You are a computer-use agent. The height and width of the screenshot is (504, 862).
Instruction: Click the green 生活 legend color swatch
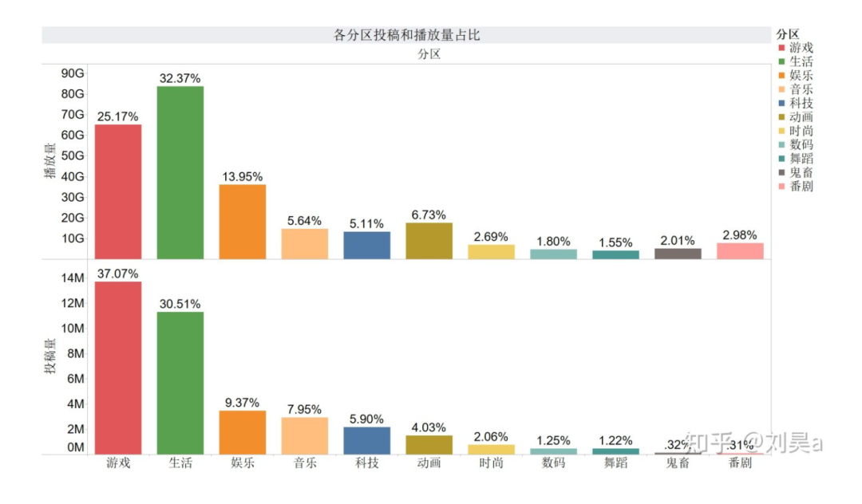pos(781,61)
